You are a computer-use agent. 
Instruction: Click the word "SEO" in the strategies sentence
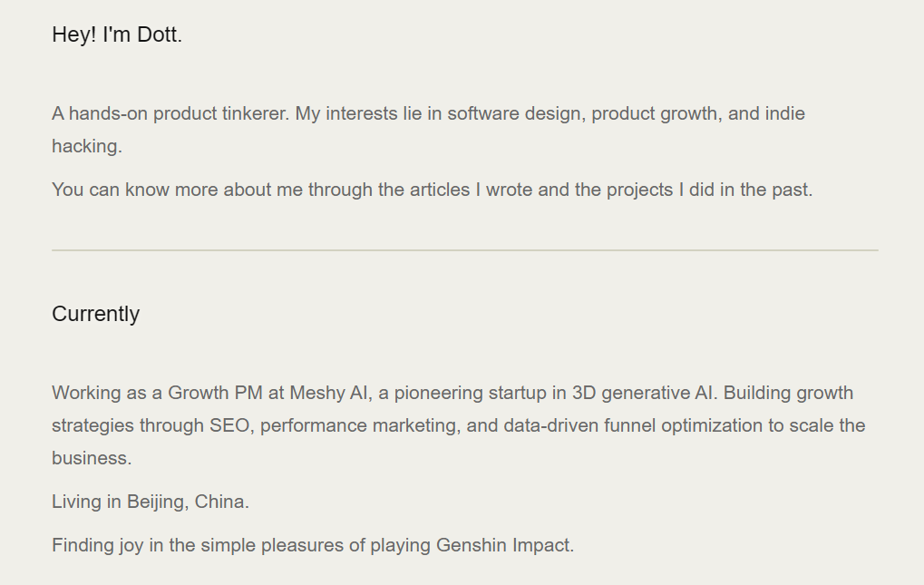click(229, 425)
